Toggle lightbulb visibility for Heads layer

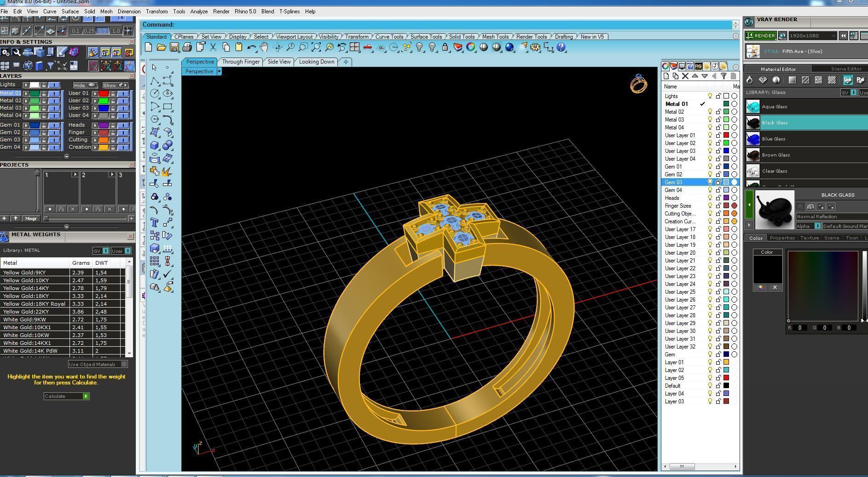click(710, 198)
